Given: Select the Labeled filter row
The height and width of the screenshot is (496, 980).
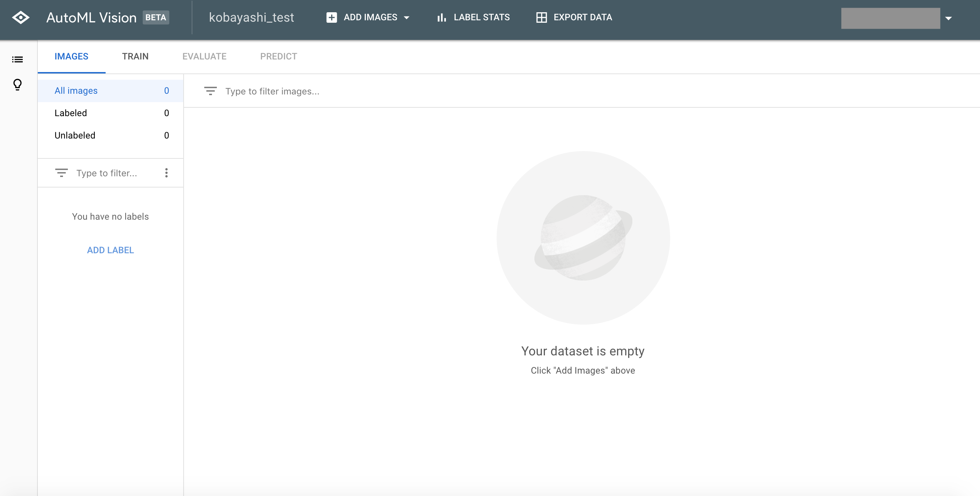Looking at the screenshot, I should [110, 113].
